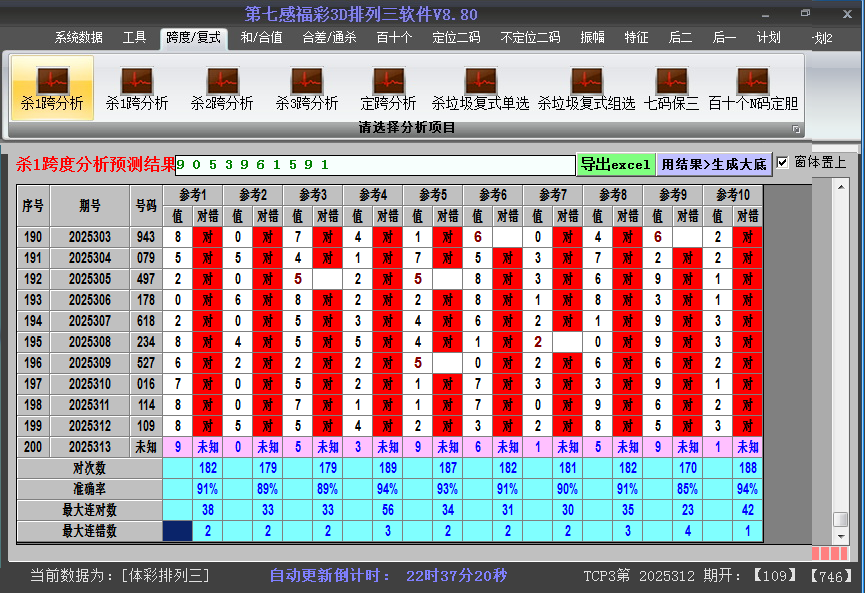Switch to the 和/合值 tab
This screenshot has width=865, height=593.
coord(262,38)
